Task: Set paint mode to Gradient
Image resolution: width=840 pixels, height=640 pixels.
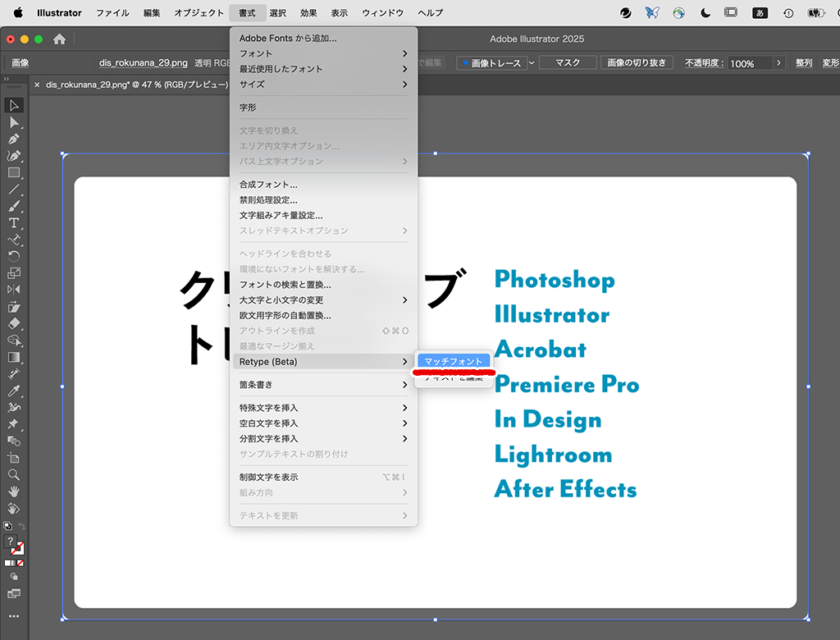Action: coord(13,563)
